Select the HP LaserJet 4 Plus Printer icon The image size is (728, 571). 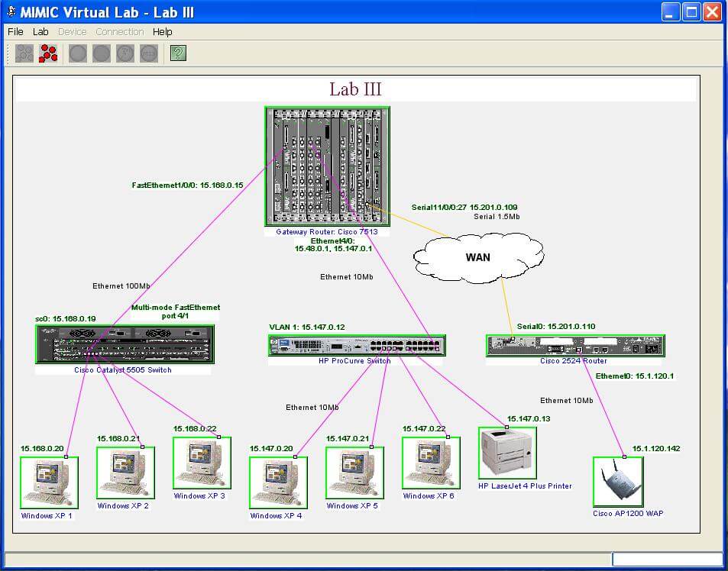click(507, 453)
